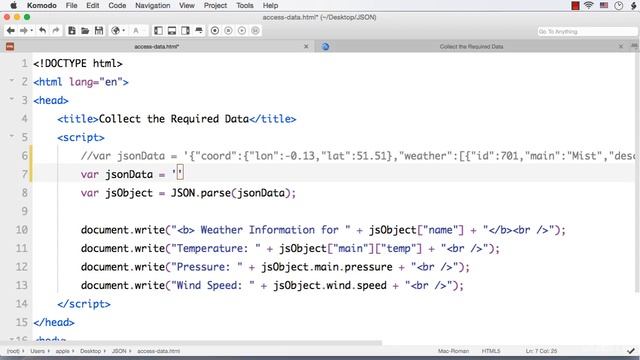Viewport: 640px width, 360px height.
Task: Undo the last edit
Action: [42, 31]
